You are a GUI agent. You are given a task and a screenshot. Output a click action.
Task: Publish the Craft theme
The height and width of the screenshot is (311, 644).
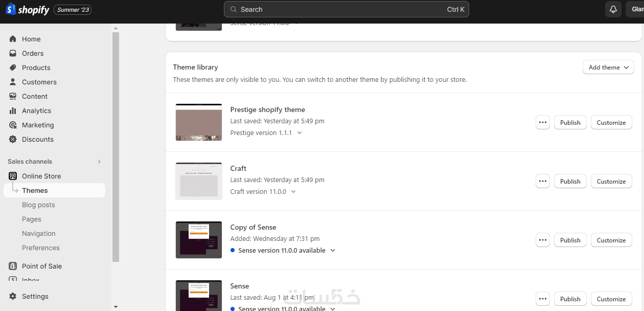click(570, 181)
